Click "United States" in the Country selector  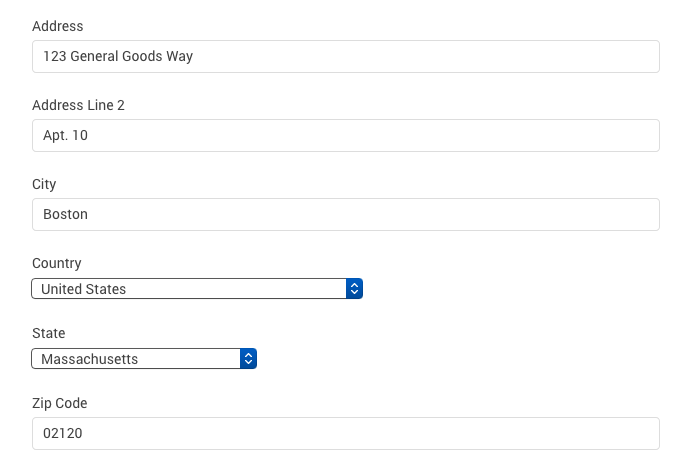(x=84, y=289)
